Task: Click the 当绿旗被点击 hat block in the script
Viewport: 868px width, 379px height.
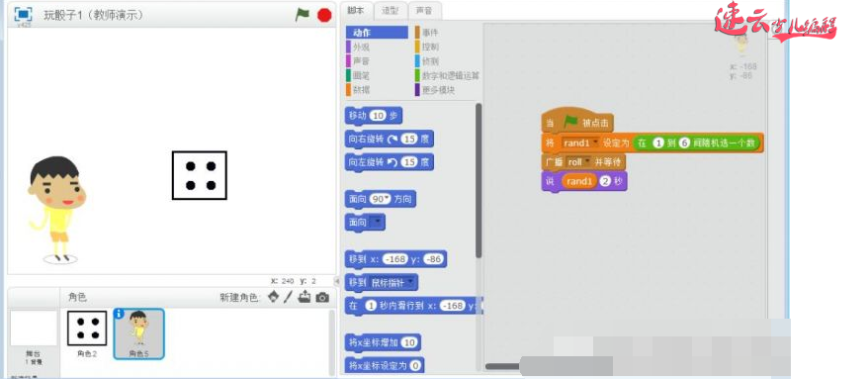Action: click(x=577, y=121)
